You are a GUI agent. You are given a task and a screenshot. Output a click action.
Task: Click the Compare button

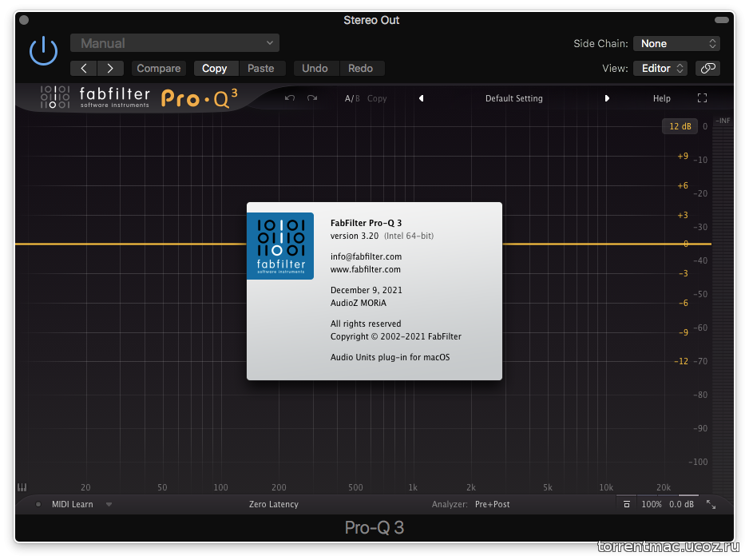click(x=159, y=69)
